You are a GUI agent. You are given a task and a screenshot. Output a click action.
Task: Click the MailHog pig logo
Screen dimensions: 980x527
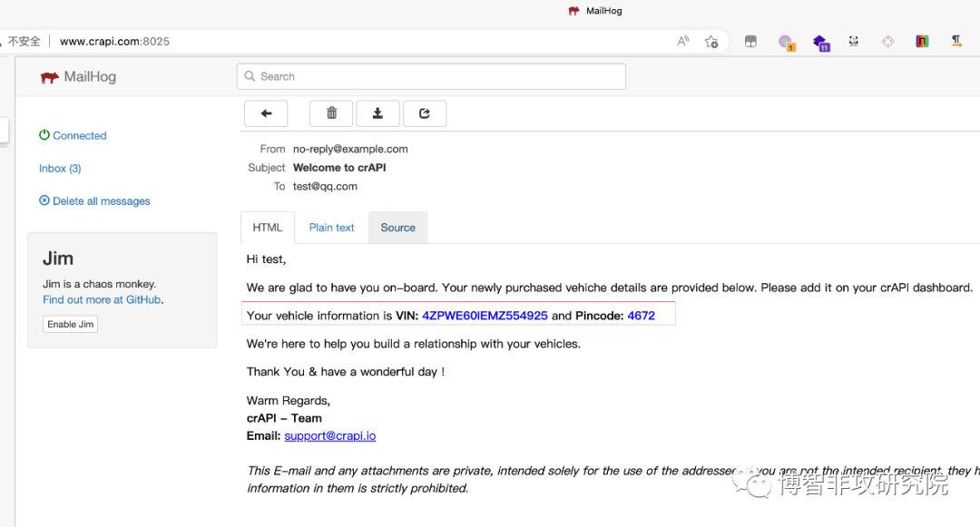(x=49, y=77)
